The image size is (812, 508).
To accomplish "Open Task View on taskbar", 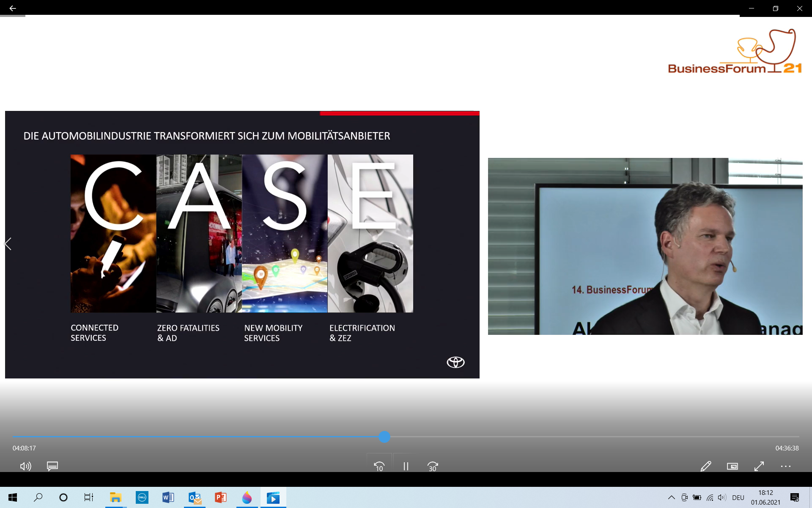I will (88, 497).
